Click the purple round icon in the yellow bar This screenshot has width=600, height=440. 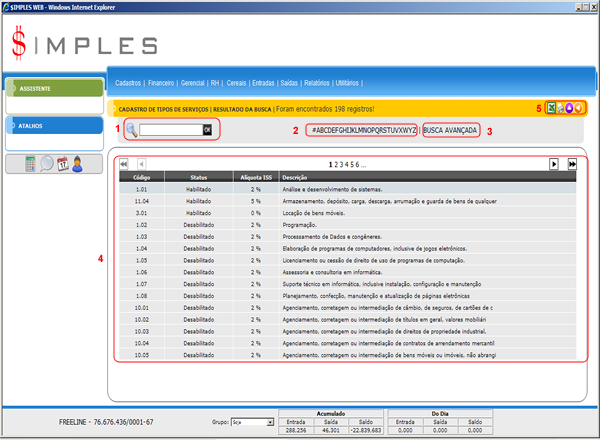(x=571, y=107)
